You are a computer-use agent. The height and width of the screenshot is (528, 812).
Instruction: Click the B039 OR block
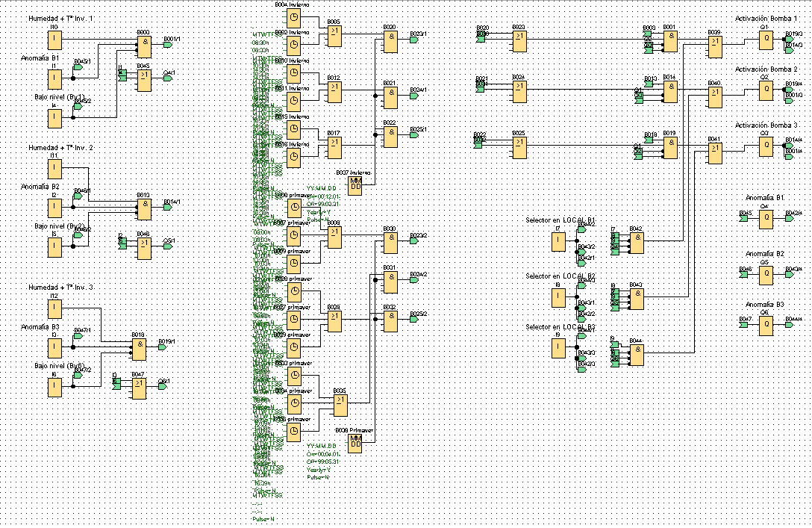(x=715, y=46)
